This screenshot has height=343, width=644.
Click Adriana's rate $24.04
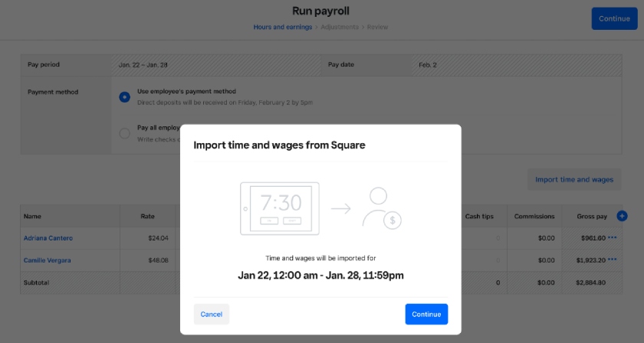pyautogui.click(x=158, y=238)
